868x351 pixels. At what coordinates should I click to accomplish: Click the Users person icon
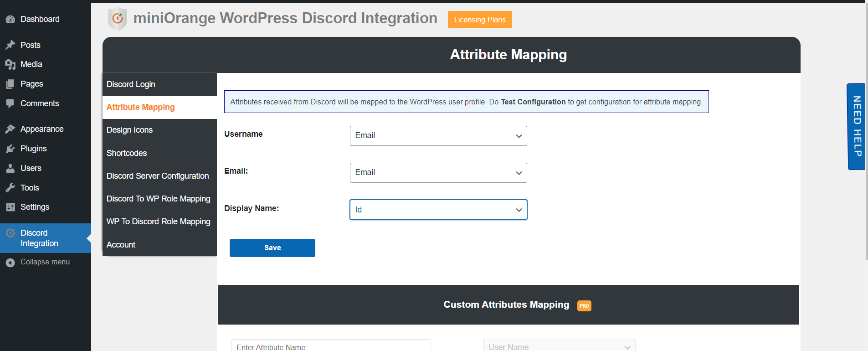tap(10, 168)
